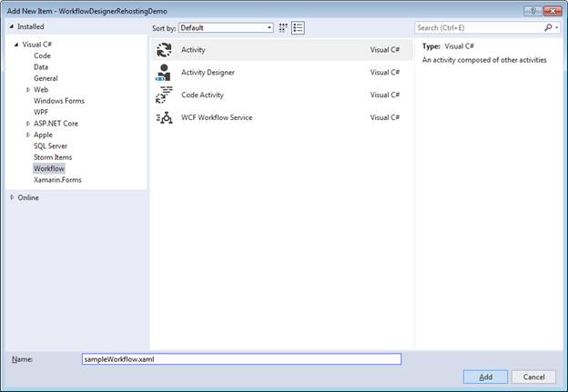Close the Add New Item dialog
This screenshot has height=392, width=568.
553,11
